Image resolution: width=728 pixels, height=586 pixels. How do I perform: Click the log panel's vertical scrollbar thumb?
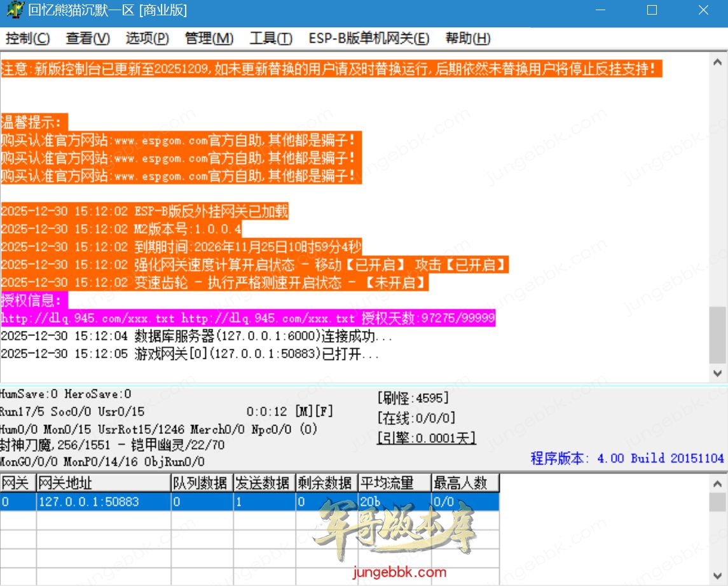(718, 334)
